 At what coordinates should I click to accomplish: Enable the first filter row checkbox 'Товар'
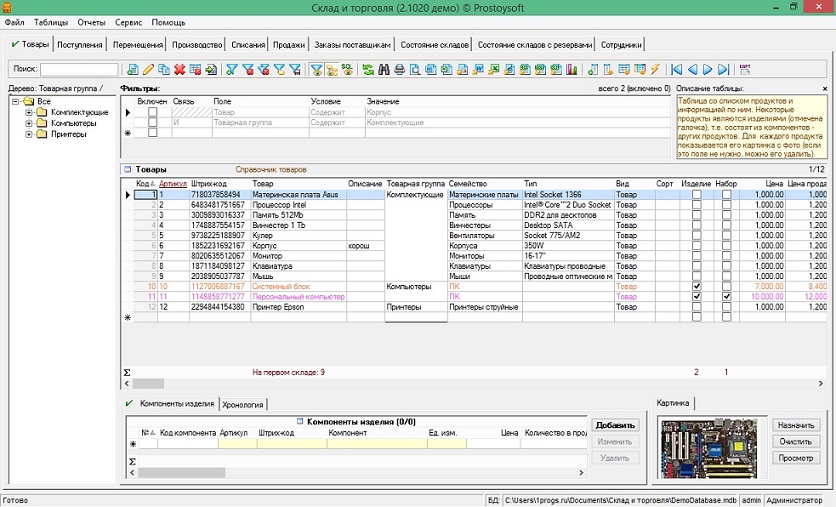pos(153,113)
